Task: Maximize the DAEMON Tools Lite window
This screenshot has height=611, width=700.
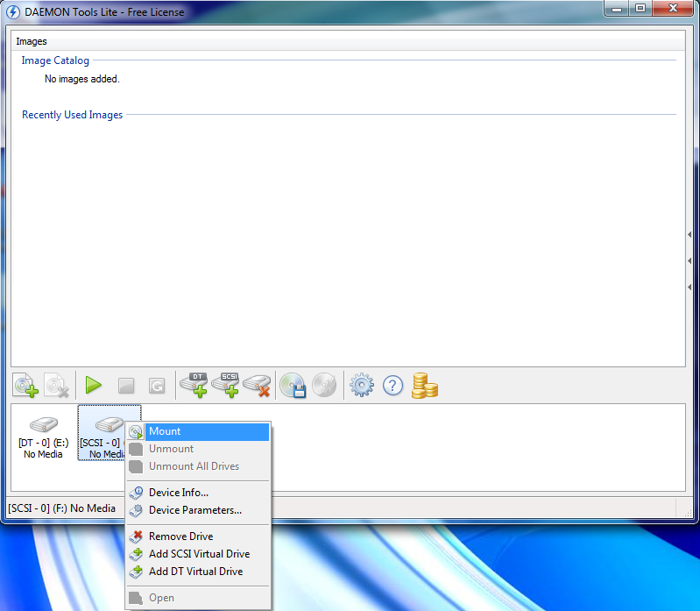Action: point(640,9)
